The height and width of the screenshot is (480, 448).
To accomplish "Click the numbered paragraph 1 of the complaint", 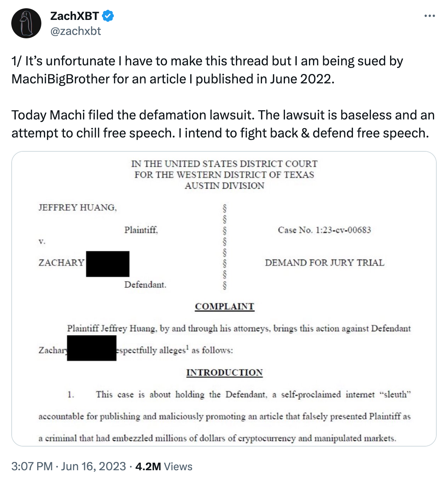I will tap(224, 416).
